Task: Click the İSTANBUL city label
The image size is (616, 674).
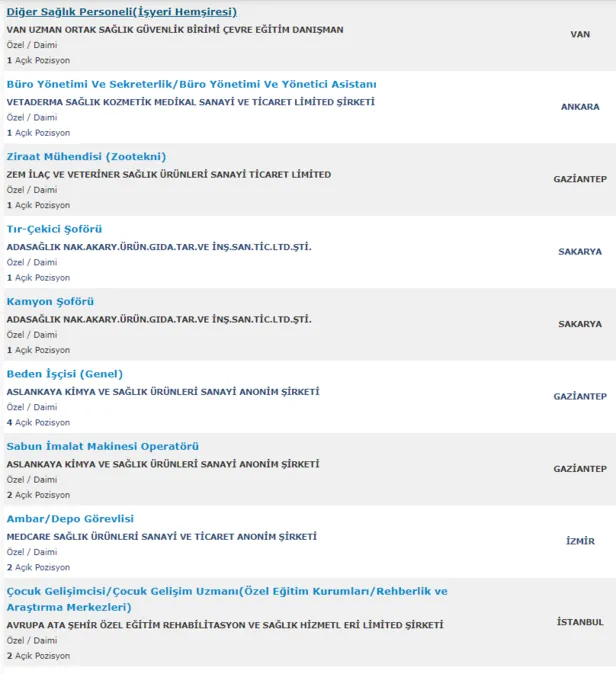Action: [580, 622]
